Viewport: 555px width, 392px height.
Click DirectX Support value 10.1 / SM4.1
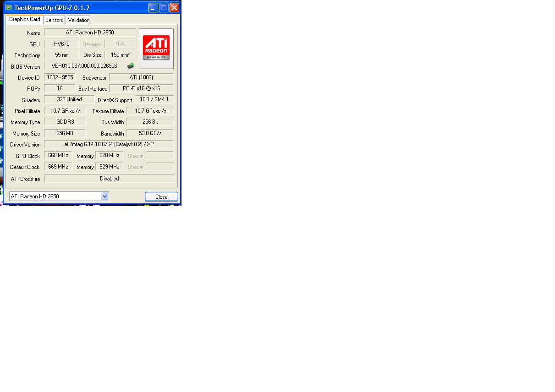click(154, 99)
